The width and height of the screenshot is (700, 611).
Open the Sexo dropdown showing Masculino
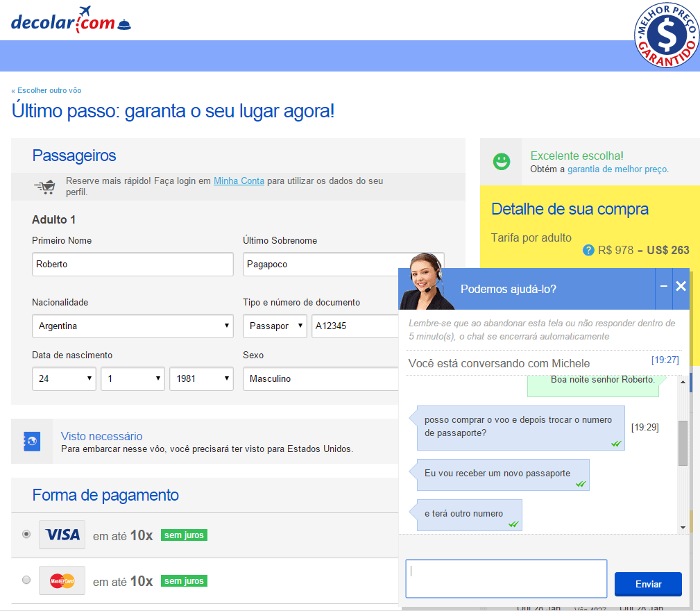[x=321, y=378]
